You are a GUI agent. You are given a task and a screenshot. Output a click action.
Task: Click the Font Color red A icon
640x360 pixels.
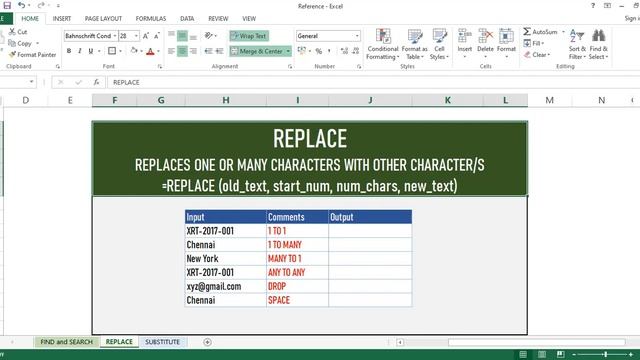click(x=150, y=51)
